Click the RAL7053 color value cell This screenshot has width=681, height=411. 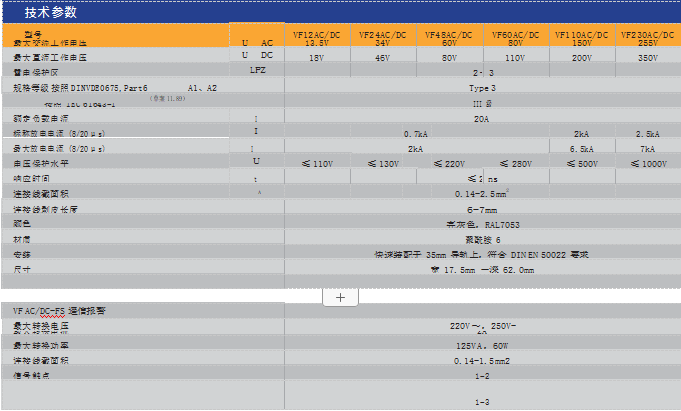[482, 225]
